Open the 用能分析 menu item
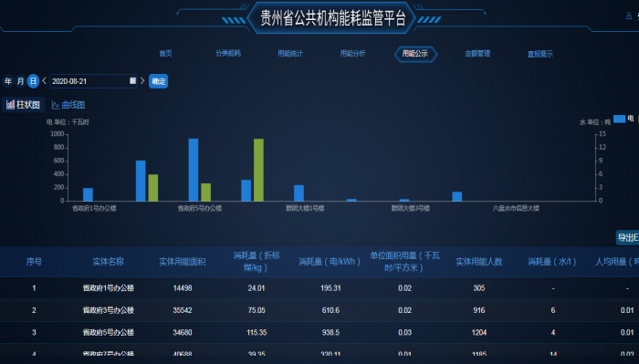Image resolution: width=639 pixels, height=364 pixels. pos(353,53)
